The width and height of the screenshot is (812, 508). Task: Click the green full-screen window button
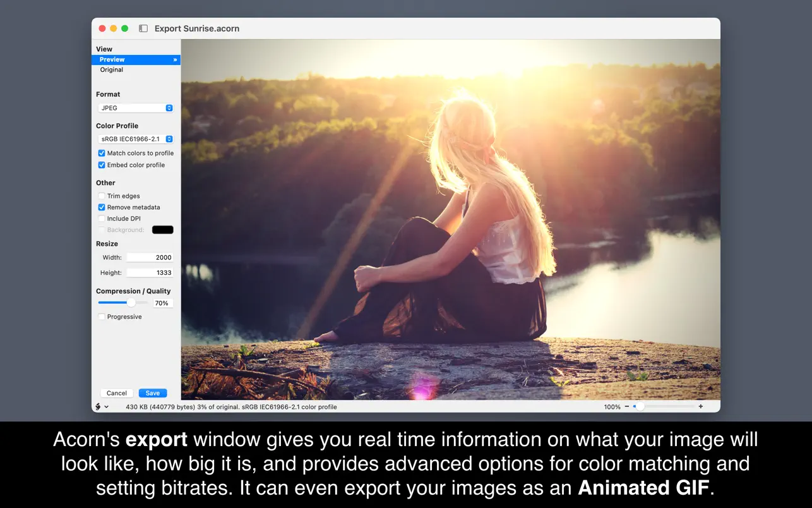pos(125,28)
